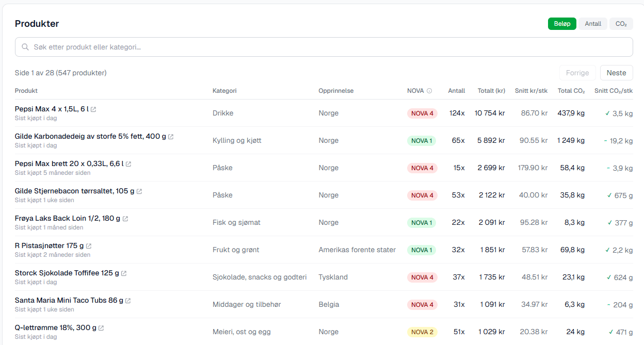Click the NOVA info icon in header

429,91
